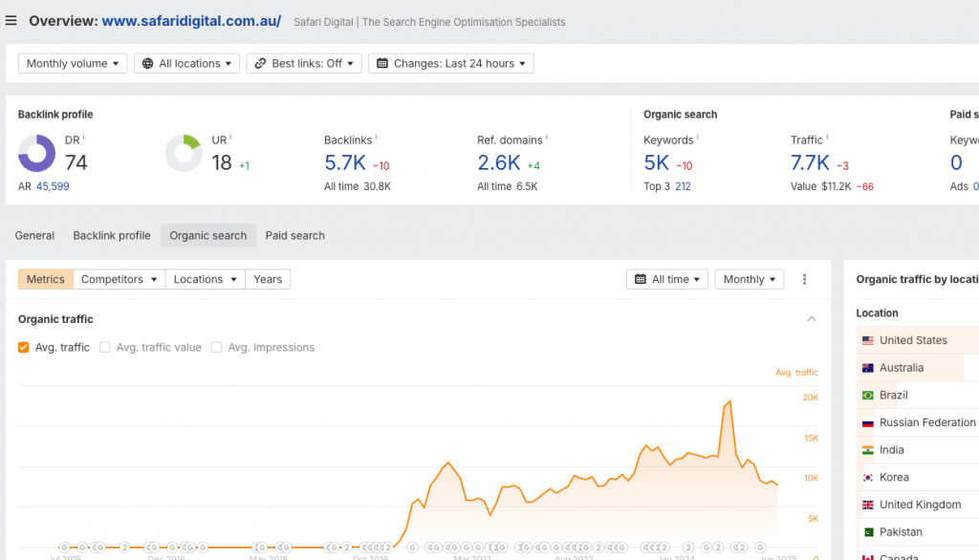This screenshot has height=560, width=979.
Task: Click the UR donut chart
Action: point(184,153)
